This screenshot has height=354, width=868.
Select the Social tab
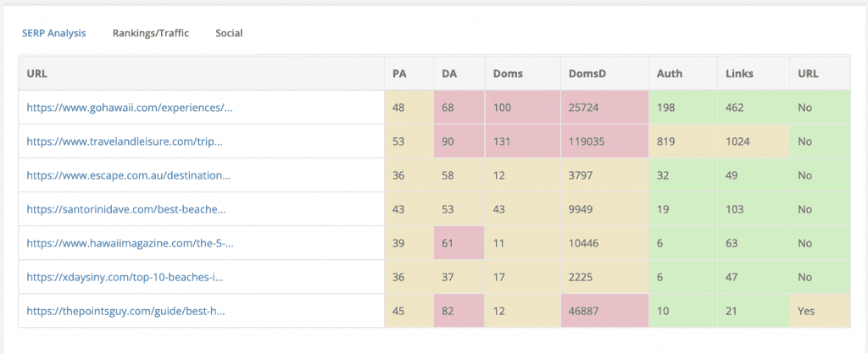click(229, 33)
